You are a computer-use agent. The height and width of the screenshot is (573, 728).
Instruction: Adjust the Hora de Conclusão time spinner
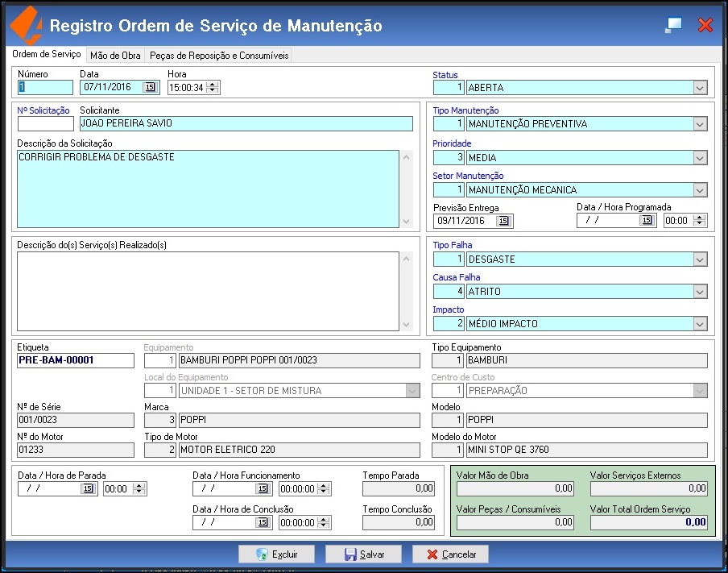tap(324, 522)
